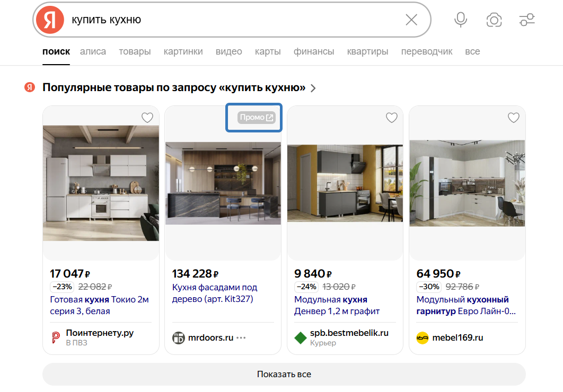563x392 pixels.
Task: Start voice search with microphone icon
Action: tap(461, 20)
